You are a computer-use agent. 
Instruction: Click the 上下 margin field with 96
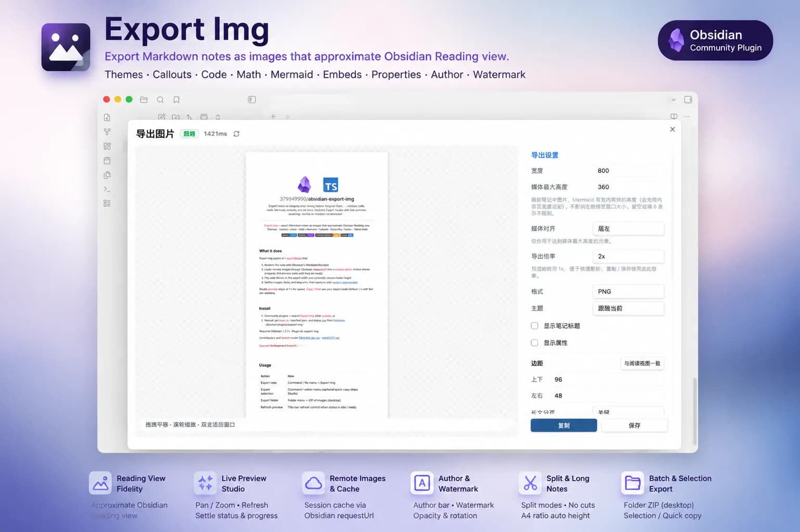point(607,380)
